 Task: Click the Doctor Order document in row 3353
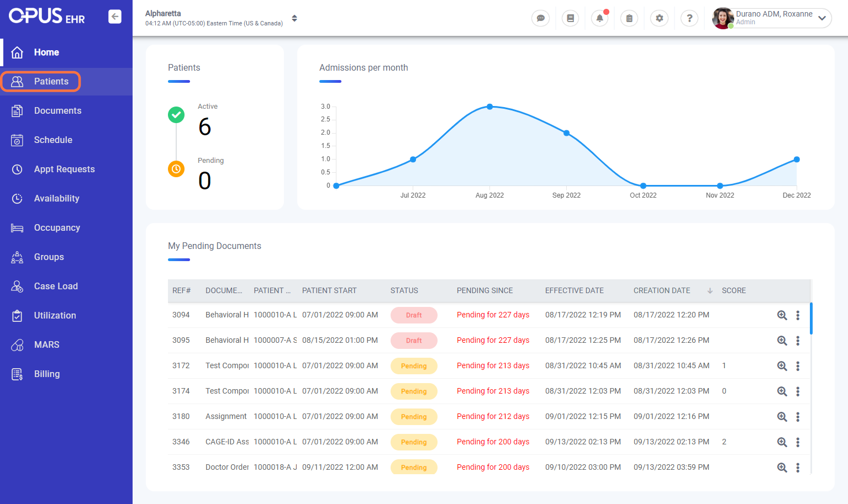(227, 467)
